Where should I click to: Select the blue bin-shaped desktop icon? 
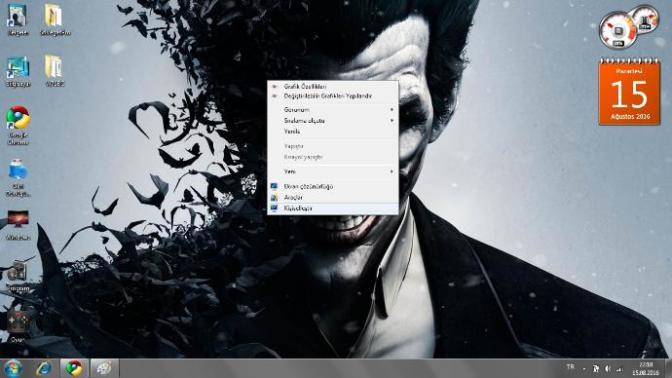point(18,178)
